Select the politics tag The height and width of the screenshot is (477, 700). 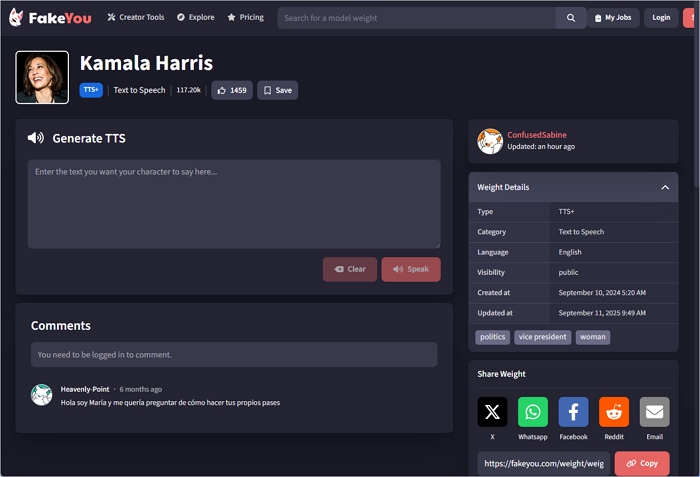(492, 337)
